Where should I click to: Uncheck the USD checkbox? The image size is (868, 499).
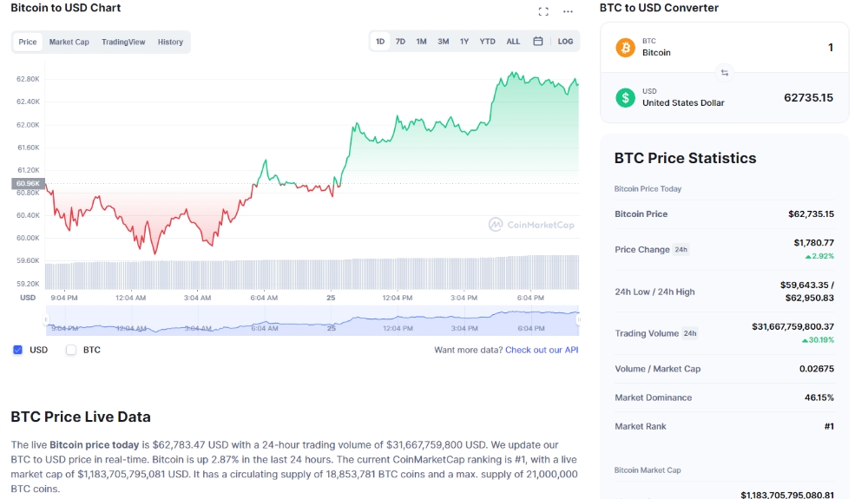pyautogui.click(x=17, y=350)
